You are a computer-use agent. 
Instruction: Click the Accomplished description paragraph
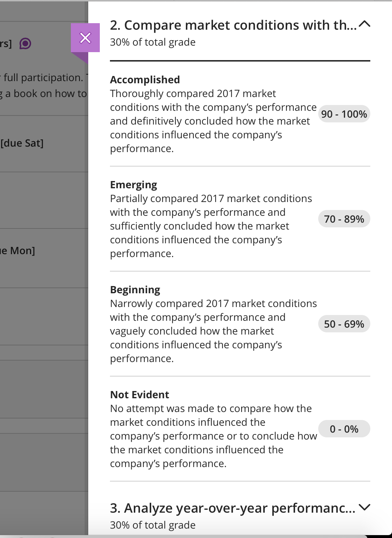(x=213, y=121)
